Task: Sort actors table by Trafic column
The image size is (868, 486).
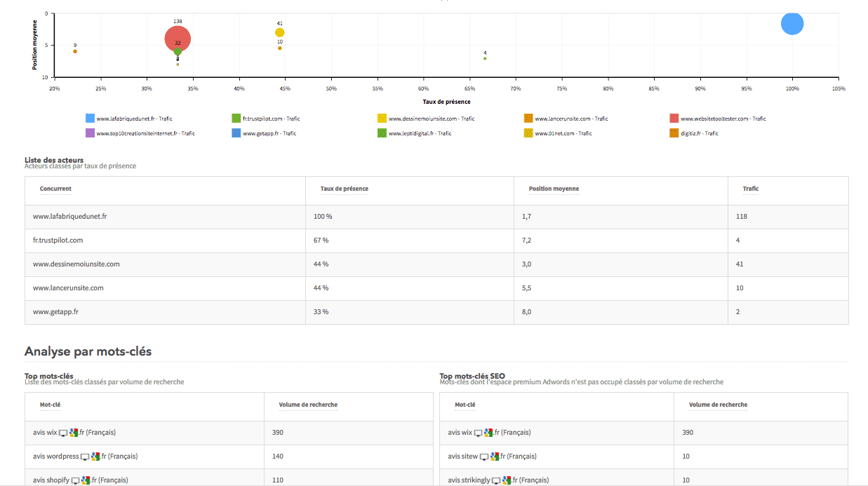Action: tap(750, 189)
